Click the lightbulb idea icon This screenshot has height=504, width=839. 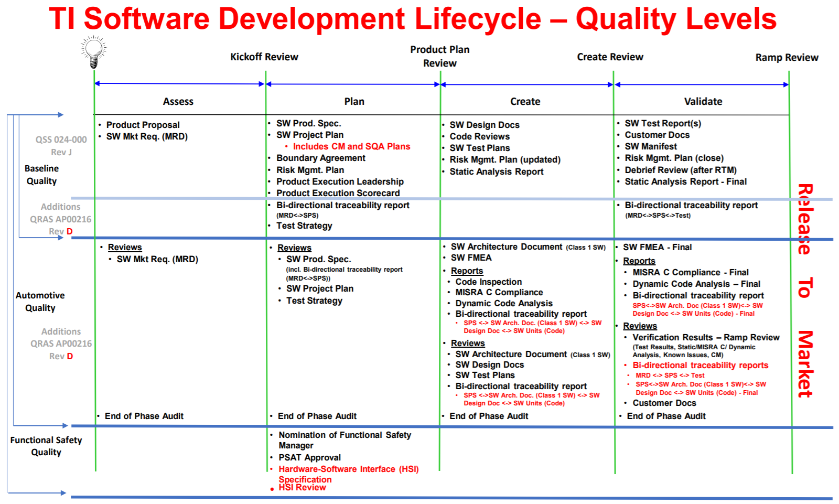[94, 52]
